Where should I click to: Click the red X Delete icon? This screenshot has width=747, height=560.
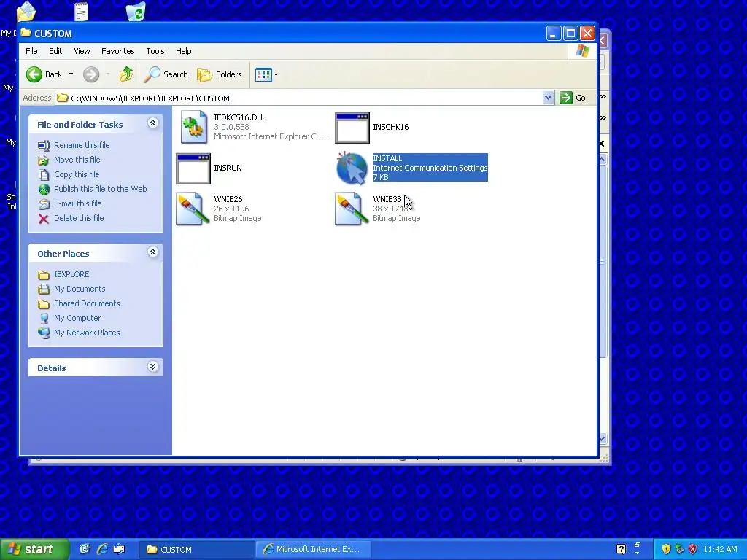pyautogui.click(x=43, y=219)
